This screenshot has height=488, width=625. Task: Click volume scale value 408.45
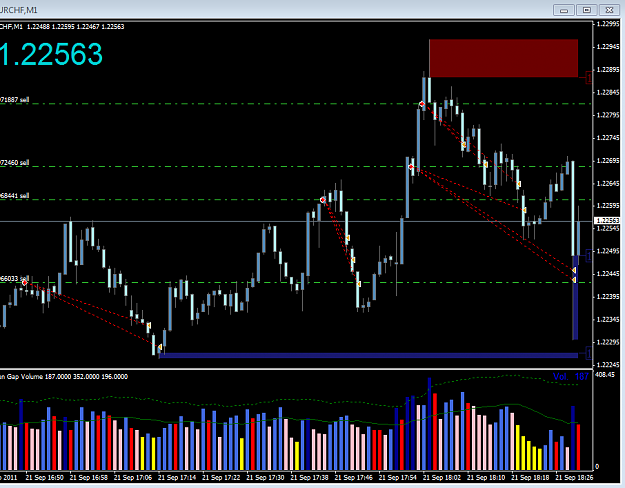point(605,375)
